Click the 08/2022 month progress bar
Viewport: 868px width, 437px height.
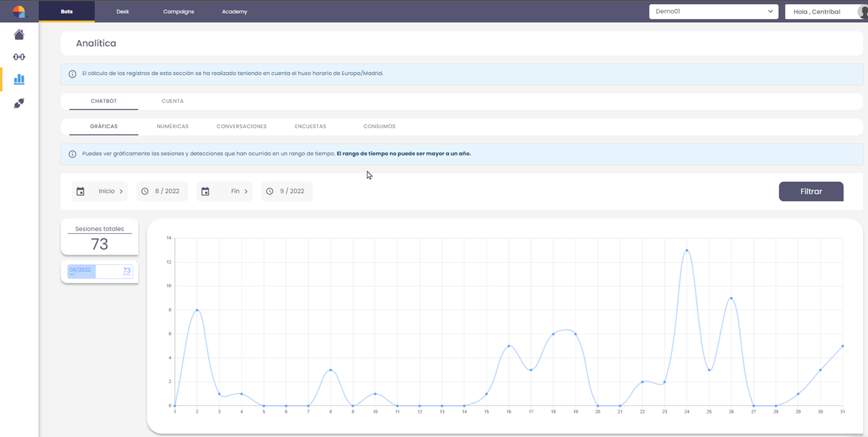click(x=100, y=271)
